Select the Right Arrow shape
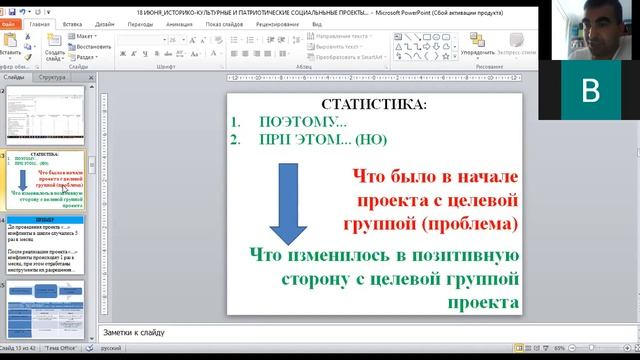 [427, 47]
